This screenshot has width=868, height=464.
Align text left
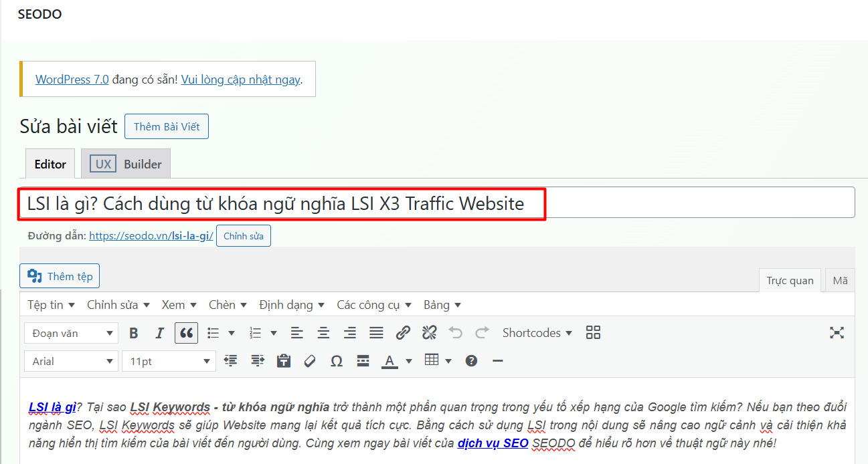[x=296, y=333]
